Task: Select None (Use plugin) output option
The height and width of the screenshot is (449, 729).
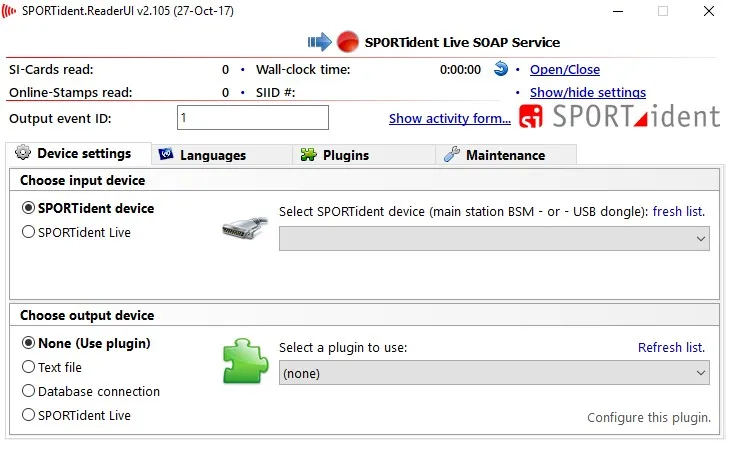Action: [86, 343]
